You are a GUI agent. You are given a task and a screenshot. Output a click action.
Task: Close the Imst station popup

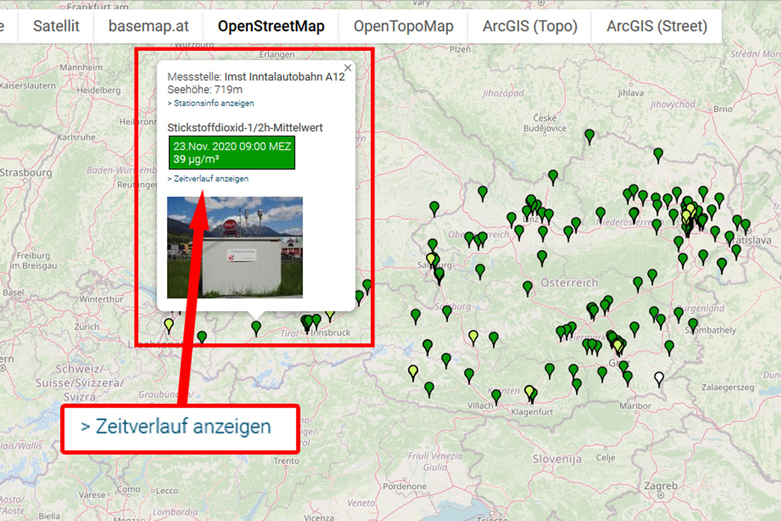(x=348, y=68)
